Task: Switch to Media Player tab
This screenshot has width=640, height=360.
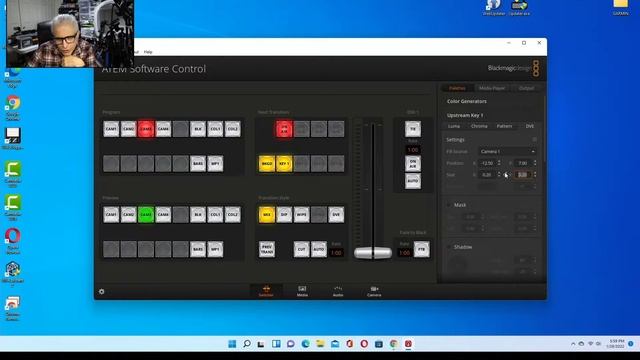Action: 492,88
